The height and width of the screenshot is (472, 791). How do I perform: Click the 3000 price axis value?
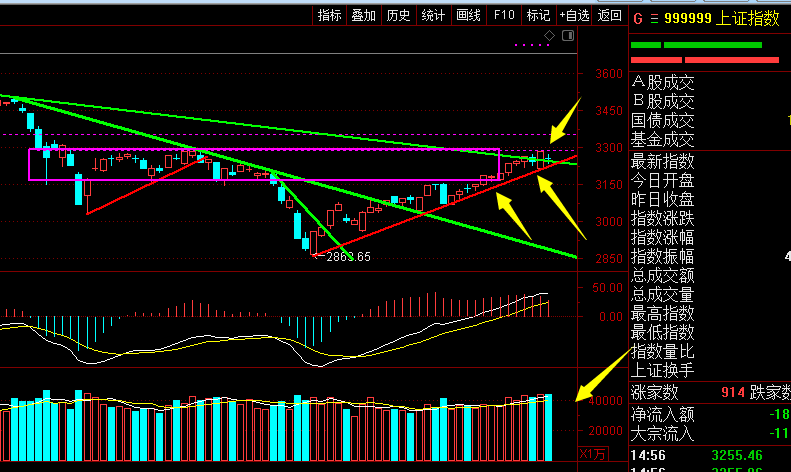[x=608, y=221]
